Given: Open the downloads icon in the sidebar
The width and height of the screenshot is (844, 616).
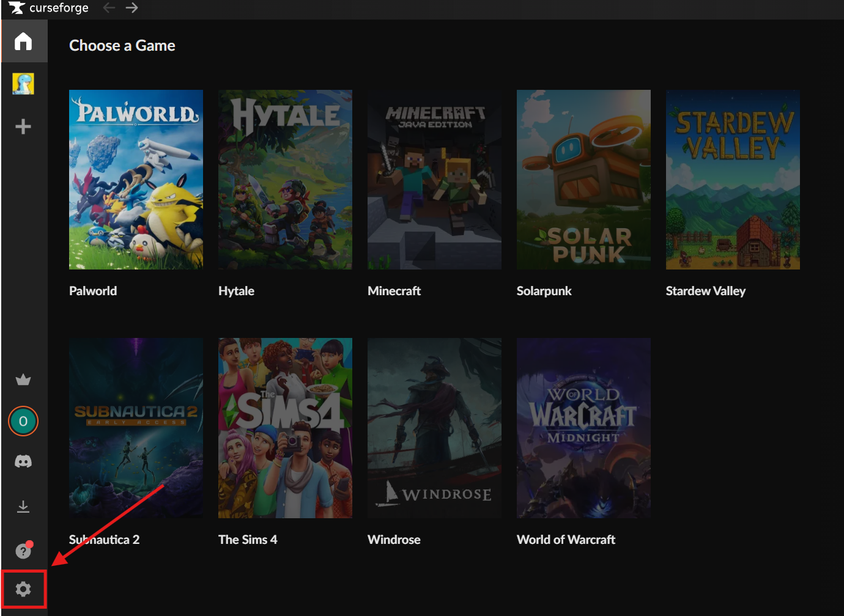Looking at the screenshot, I should [23, 507].
